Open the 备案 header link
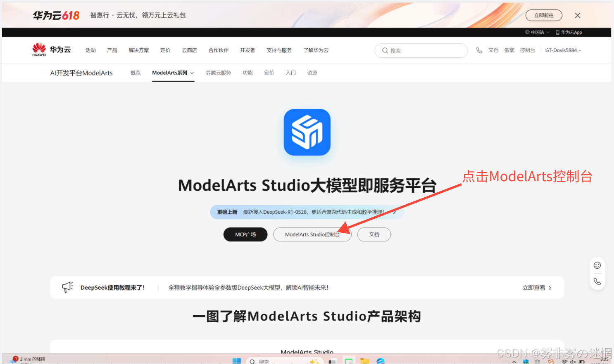The height and width of the screenshot is (364, 614). coord(509,50)
